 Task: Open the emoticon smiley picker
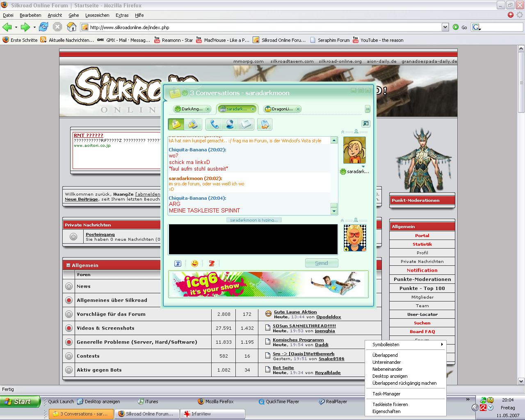point(195,263)
